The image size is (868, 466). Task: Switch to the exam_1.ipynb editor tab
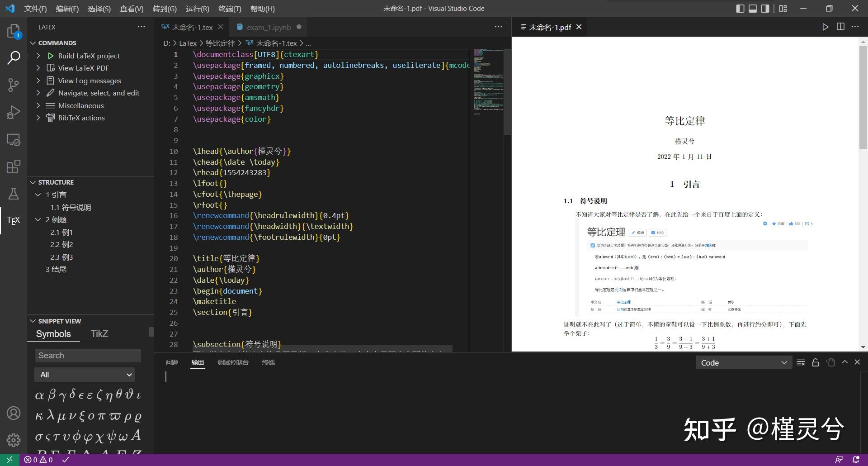(269, 27)
